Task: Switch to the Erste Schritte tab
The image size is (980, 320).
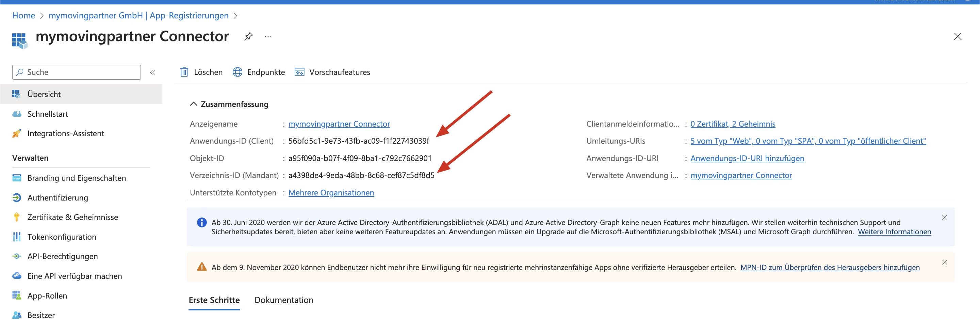Action: coord(214,300)
